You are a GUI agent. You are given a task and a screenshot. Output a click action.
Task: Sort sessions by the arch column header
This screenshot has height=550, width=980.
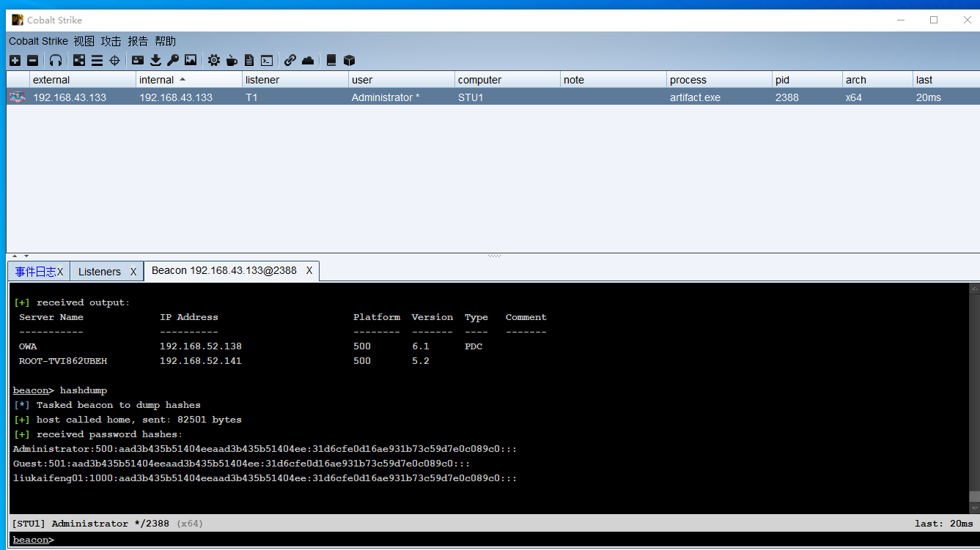[878, 80]
